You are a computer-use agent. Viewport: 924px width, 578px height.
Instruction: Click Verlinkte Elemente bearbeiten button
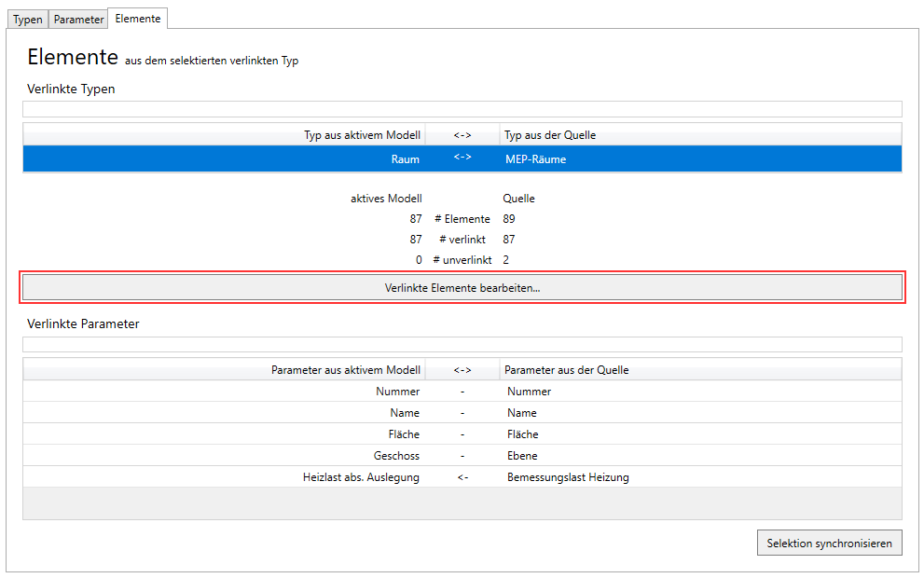(x=462, y=288)
